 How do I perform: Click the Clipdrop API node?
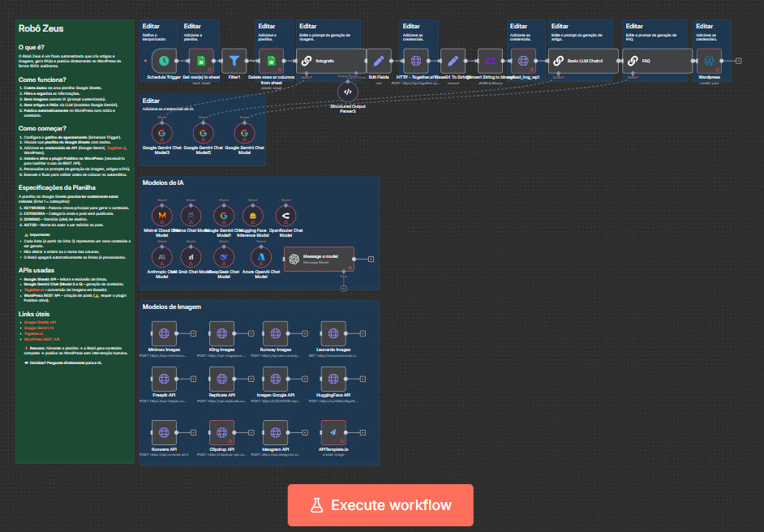[221, 430]
